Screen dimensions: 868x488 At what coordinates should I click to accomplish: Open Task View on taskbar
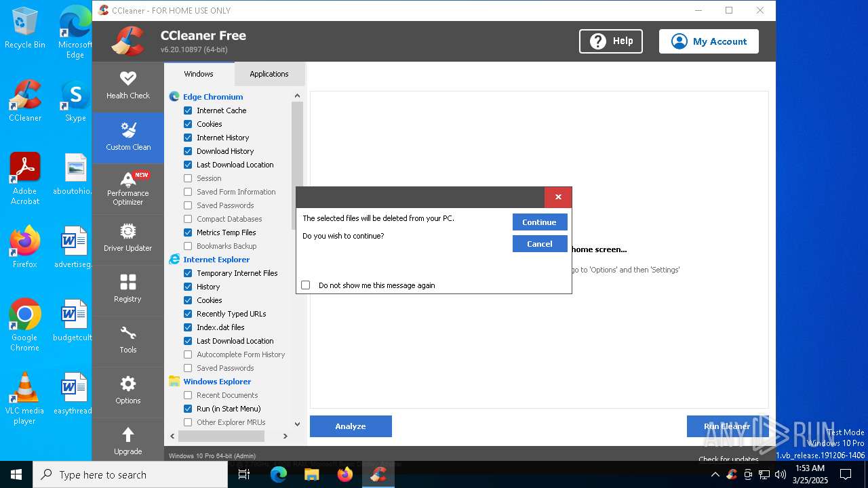[245, 474]
